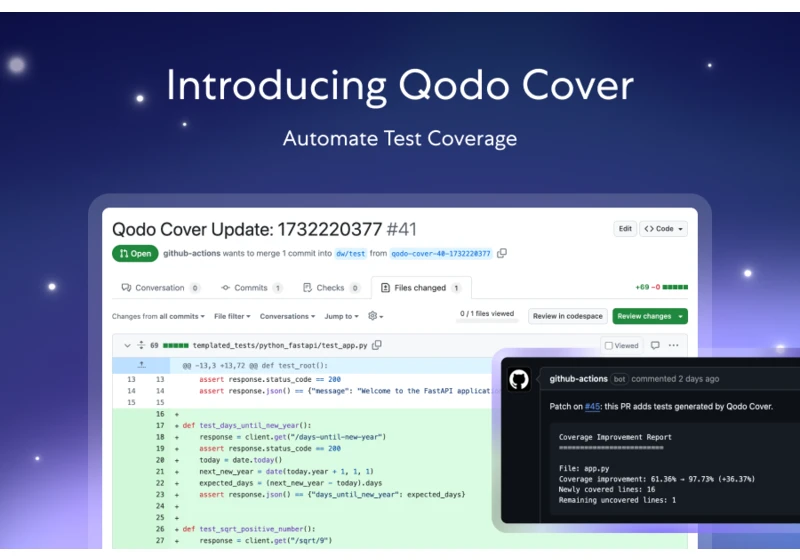Click the github-actions name in merge description
Viewport: 800px width, 560px height.
(x=192, y=253)
